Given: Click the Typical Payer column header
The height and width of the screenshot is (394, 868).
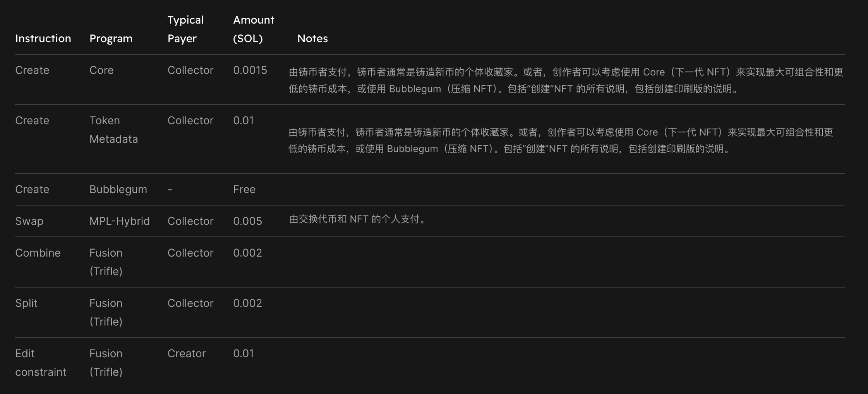Looking at the screenshot, I should [x=185, y=29].
